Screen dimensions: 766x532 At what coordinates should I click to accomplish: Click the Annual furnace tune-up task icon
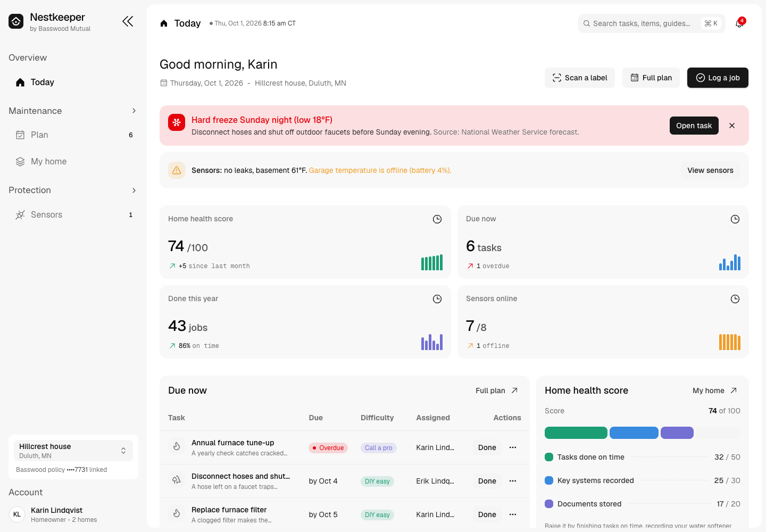177,447
